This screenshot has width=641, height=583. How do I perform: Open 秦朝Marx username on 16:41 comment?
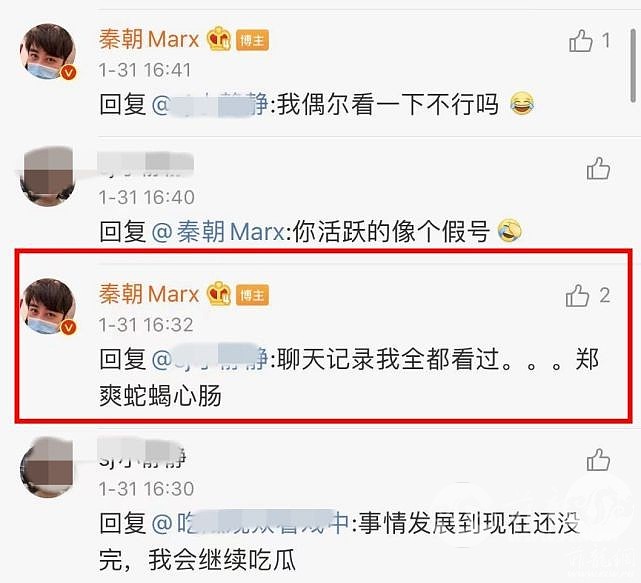pyautogui.click(x=149, y=40)
